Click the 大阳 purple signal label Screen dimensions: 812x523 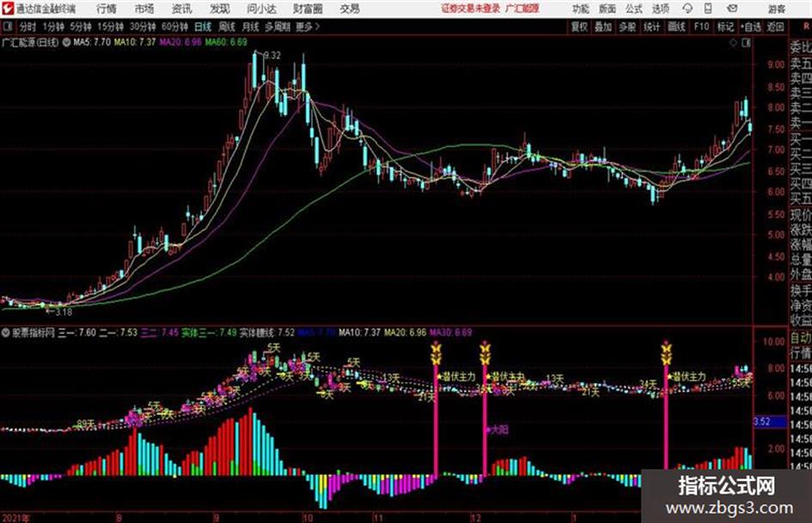tap(499, 429)
